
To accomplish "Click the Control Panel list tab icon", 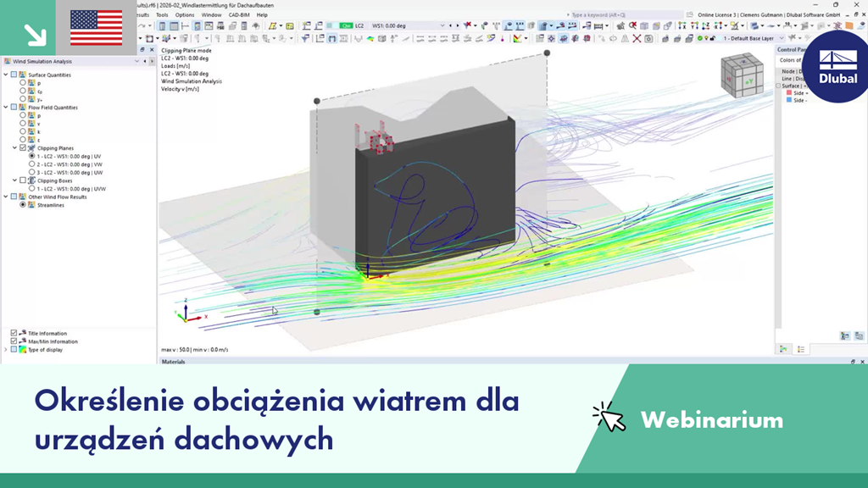I will coord(800,349).
